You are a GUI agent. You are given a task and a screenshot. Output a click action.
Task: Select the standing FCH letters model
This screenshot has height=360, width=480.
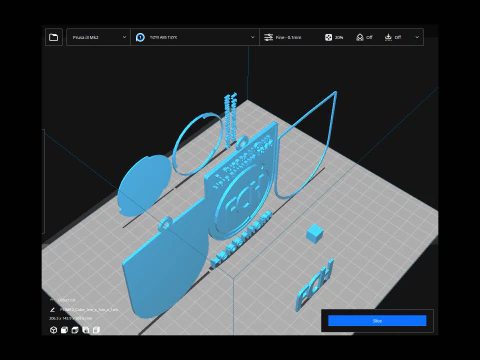tap(315, 285)
